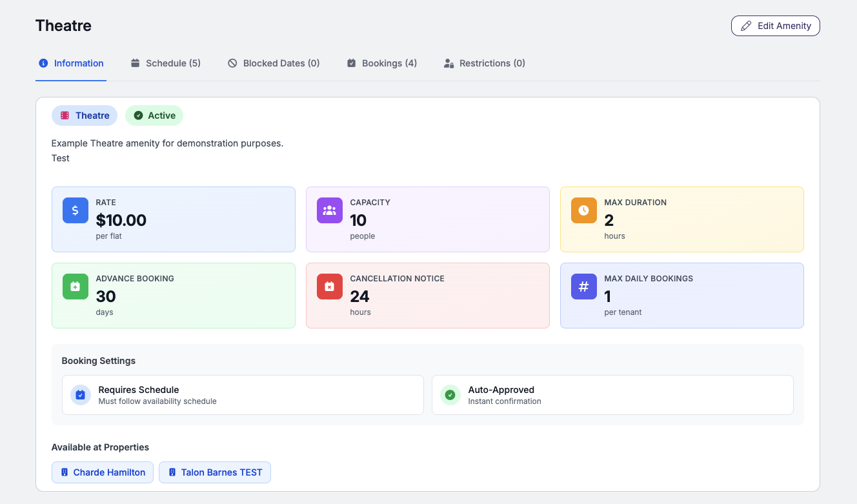Click the Theatre category badge
Screen dimensions: 857x504
tap(85, 116)
